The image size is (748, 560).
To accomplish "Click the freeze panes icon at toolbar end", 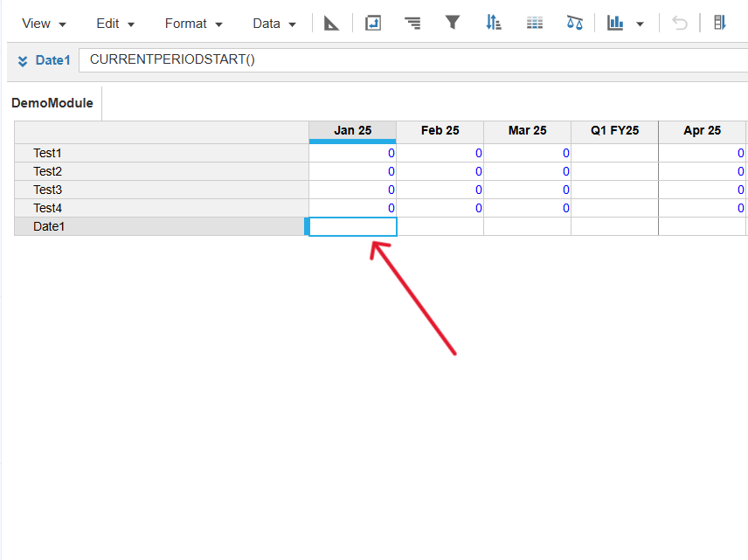I will (x=720, y=23).
